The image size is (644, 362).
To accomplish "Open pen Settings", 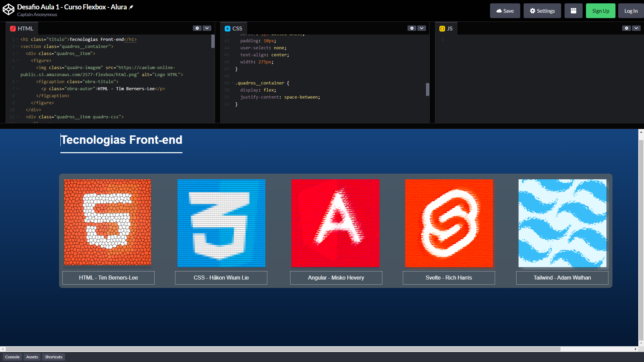I will pos(542,11).
